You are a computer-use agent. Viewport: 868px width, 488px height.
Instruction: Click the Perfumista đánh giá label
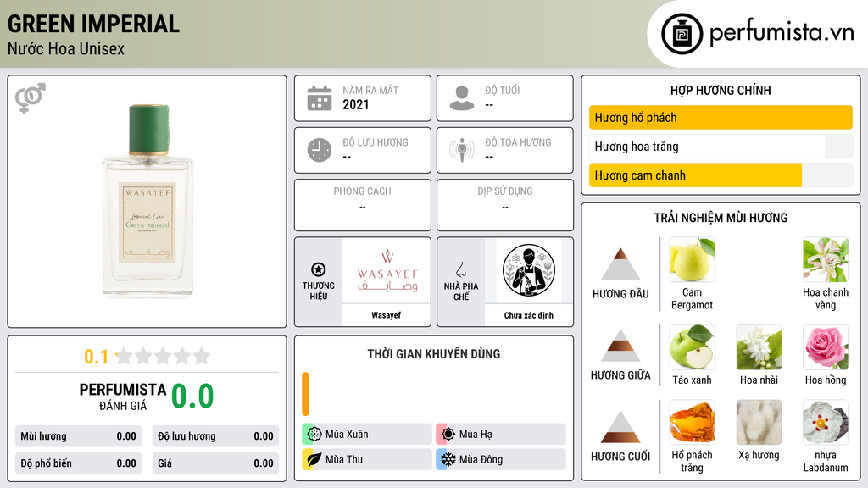[x=123, y=396]
